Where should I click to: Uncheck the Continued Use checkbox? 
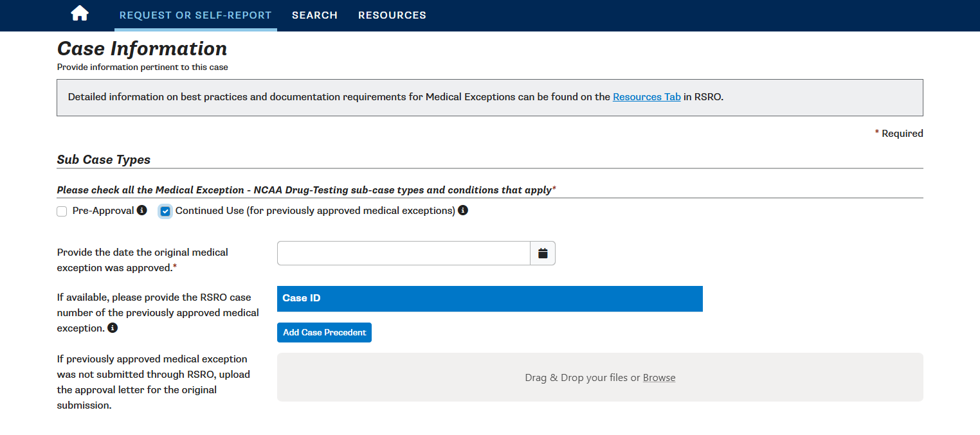point(165,211)
